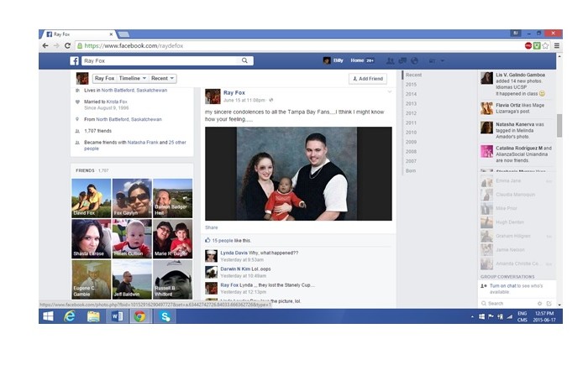Open the messages icon in header

[x=402, y=61]
